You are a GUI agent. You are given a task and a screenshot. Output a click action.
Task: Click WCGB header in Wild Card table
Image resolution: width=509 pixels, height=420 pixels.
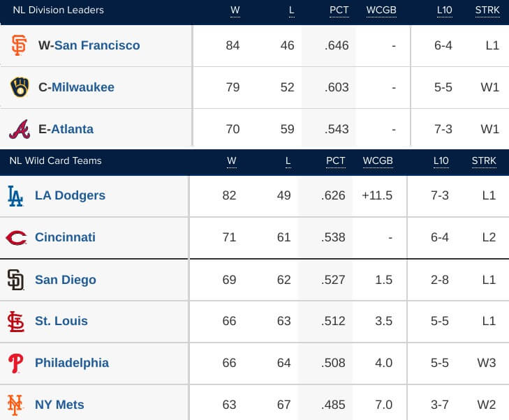point(378,161)
